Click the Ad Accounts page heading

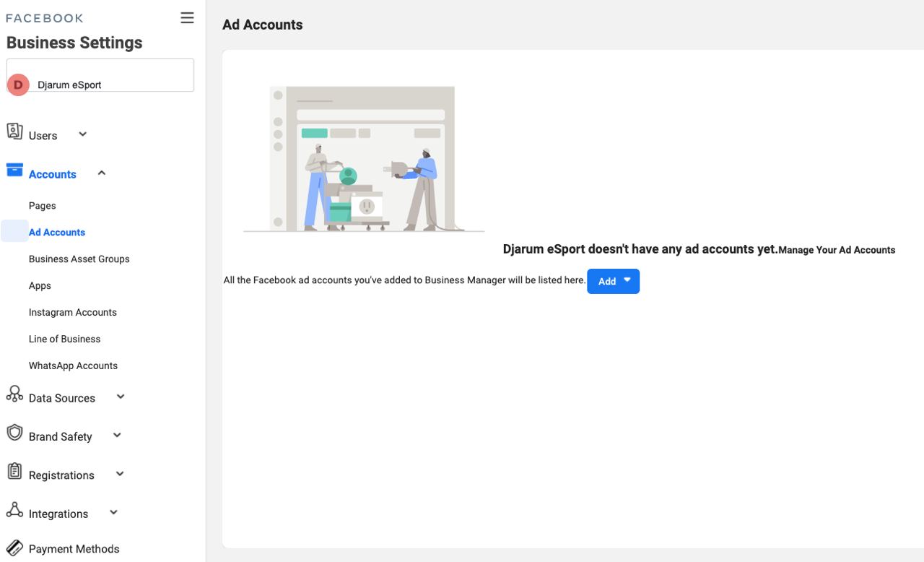click(x=263, y=25)
